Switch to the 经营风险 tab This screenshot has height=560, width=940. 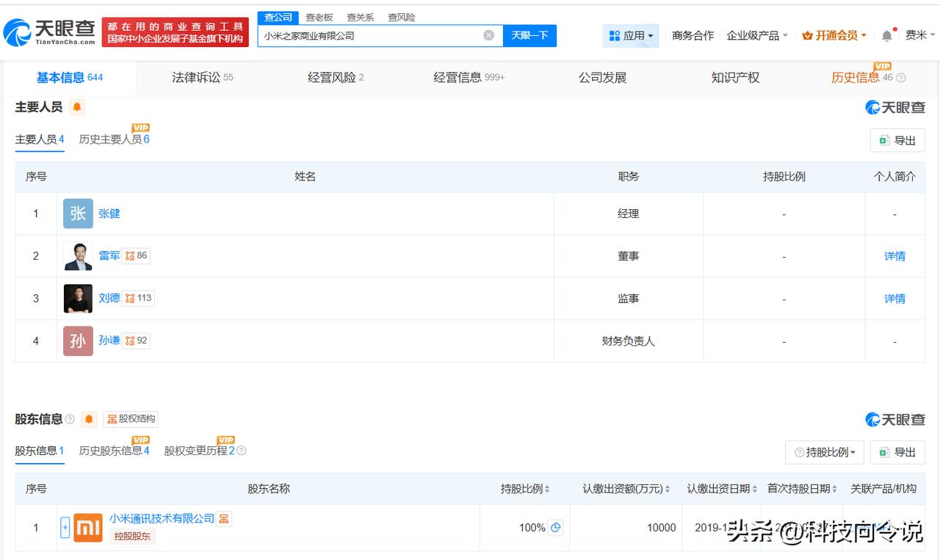coord(336,78)
